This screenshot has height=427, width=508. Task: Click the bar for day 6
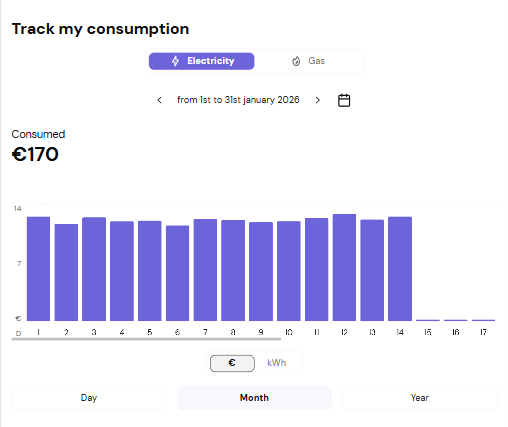coord(177,273)
